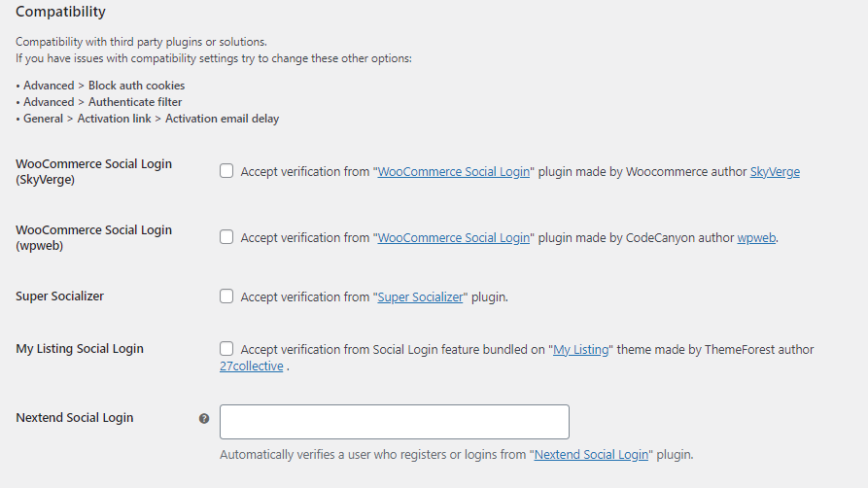Open WooCommerce Social Login link in SkyVerge row
Viewport: 868px width, 488px height.
pos(453,172)
